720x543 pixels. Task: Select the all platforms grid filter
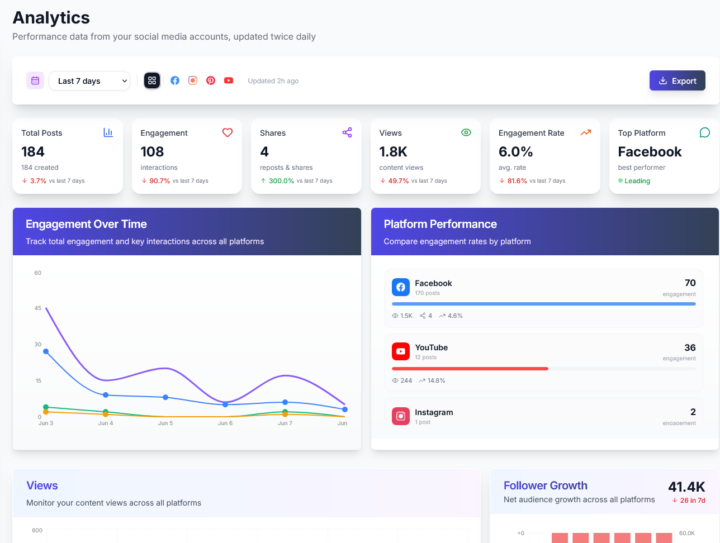[x=152, y=81]
